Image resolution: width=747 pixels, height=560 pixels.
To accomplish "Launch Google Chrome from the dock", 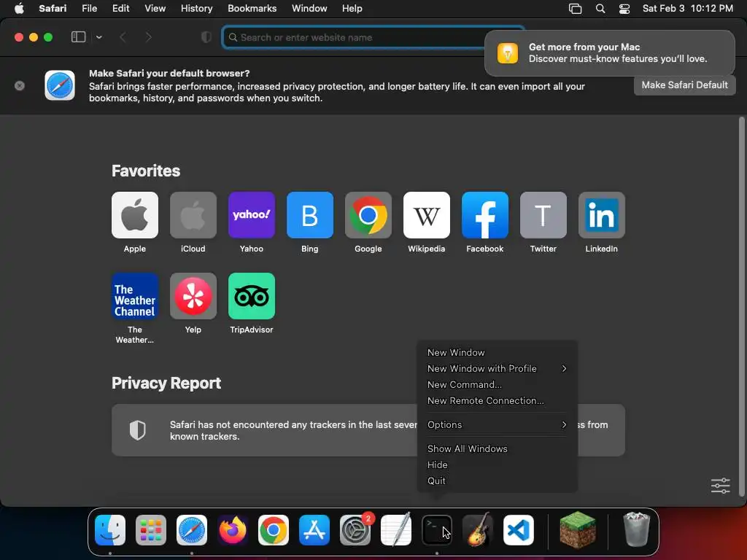I will tap(274, 530).
